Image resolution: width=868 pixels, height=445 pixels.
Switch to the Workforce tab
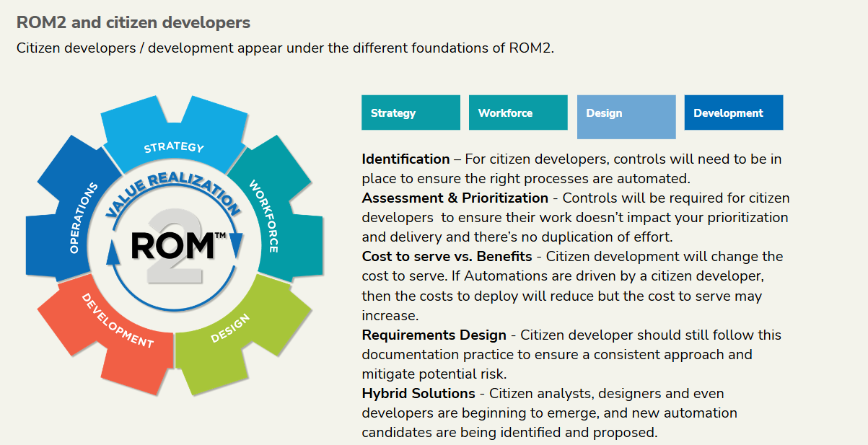coord(518,113)
